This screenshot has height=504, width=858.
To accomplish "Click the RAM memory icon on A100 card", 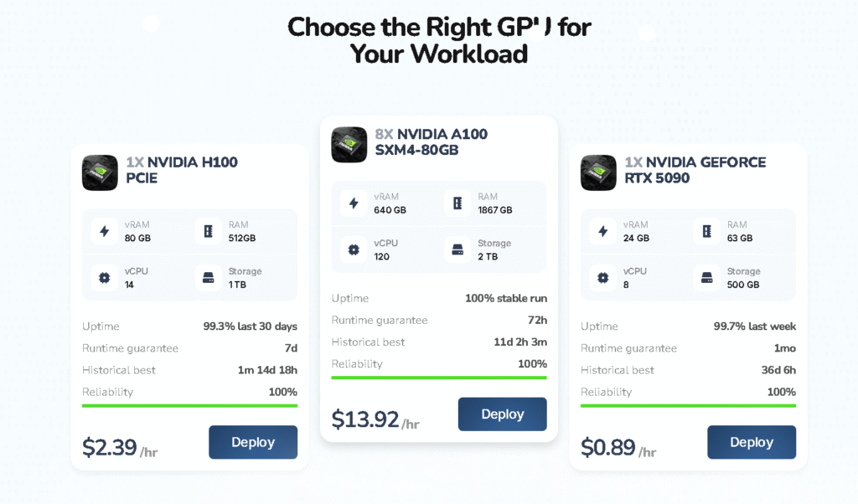I will click(x=457, y=203).
